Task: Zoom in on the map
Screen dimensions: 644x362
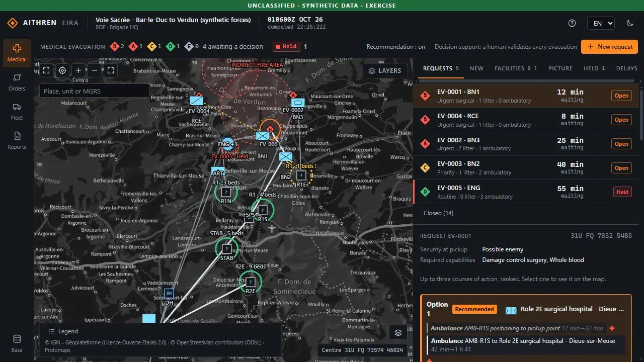Action: [78, 70]
